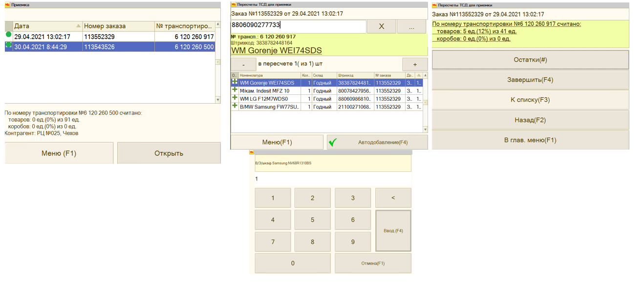This screenshot has width=644, height=287.
Task: Click plus icon in Indesit MFZ 10 row
Action: click(x=235, y=90)
